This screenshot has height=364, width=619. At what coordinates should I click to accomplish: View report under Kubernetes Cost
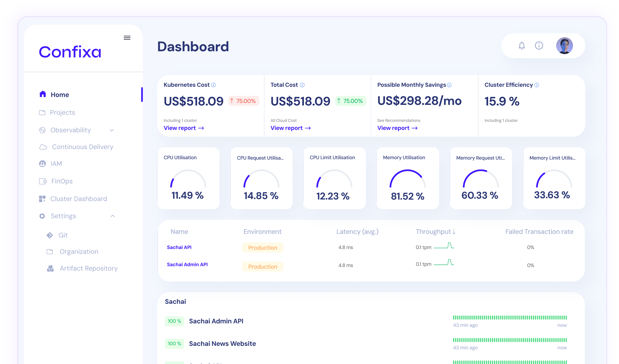pos(183,128)
